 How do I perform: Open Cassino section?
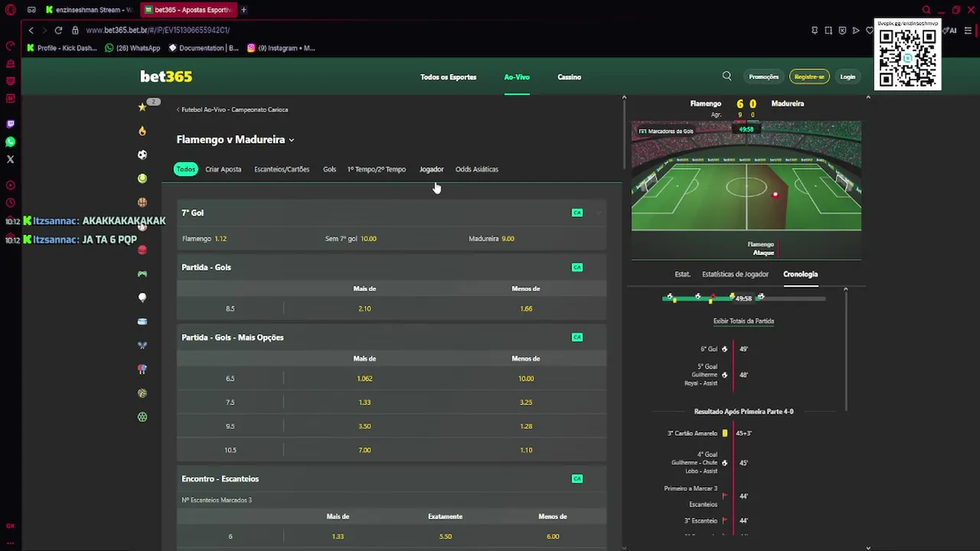coord(569,77)
